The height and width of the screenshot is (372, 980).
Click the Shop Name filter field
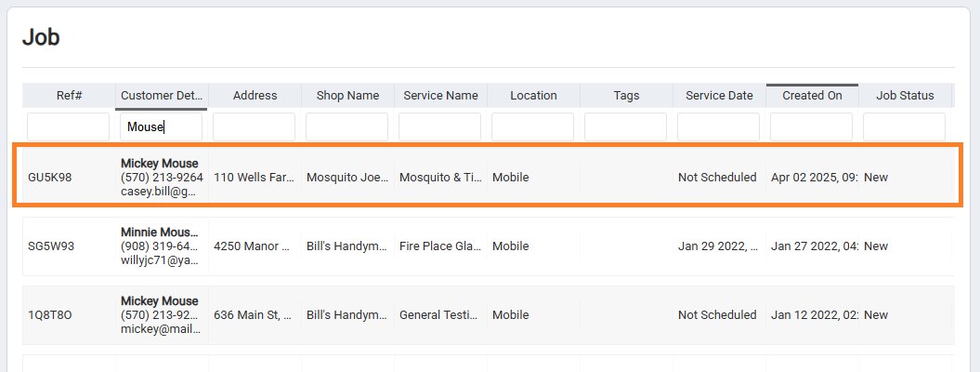click(x=347, y=127)
